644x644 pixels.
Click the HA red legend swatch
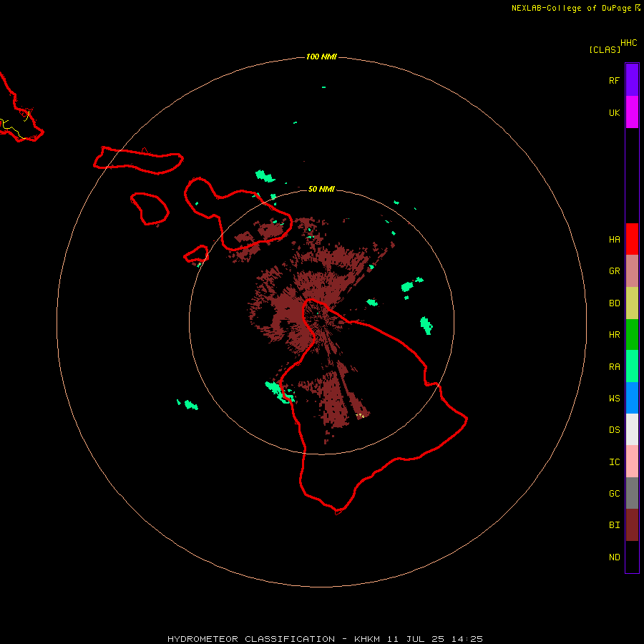point(632,239)
